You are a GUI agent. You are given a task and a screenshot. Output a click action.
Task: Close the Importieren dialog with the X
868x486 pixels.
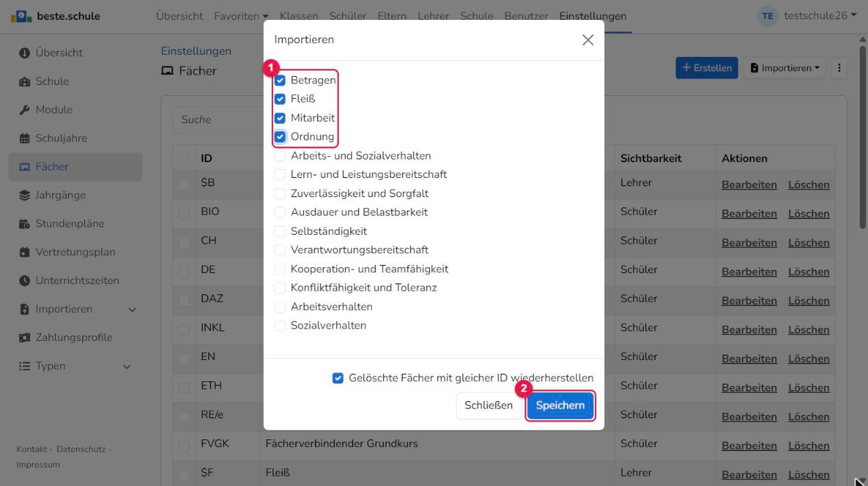587,40
